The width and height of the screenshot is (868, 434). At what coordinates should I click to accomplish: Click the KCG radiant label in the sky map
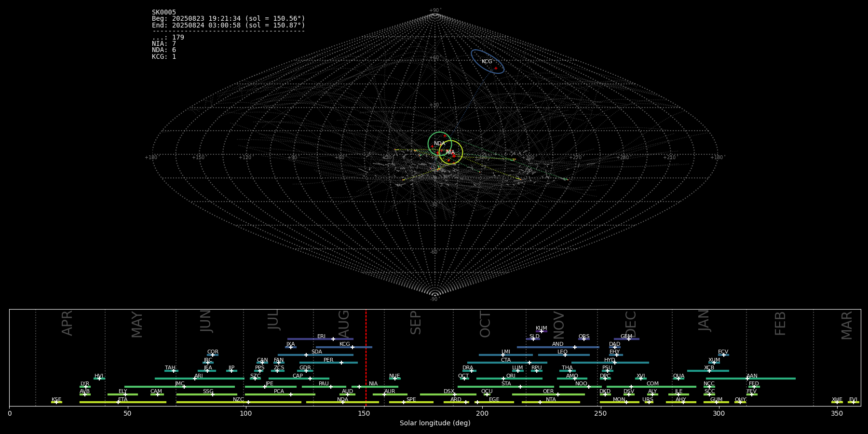point(487,62)
